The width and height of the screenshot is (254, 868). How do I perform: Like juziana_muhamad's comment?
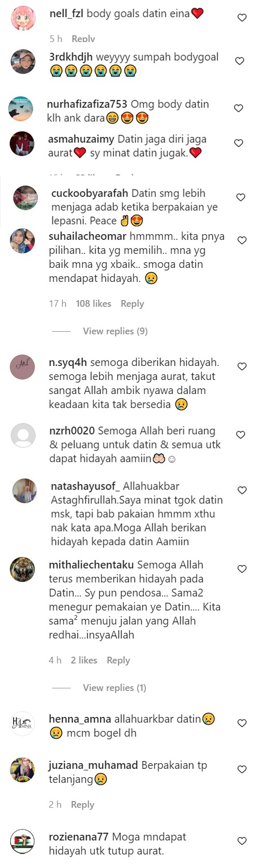[x=242, y=769]
